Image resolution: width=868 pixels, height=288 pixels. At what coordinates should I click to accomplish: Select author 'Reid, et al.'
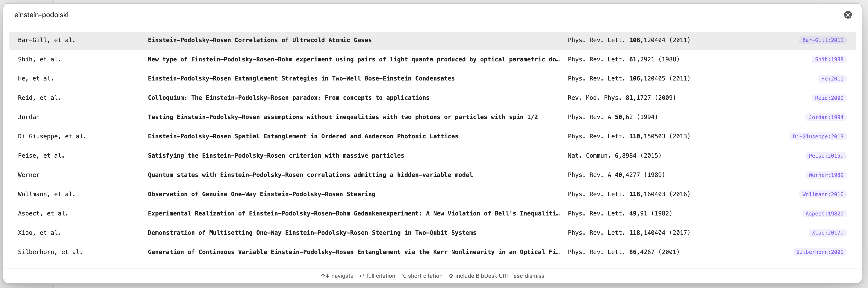[39, 98]
